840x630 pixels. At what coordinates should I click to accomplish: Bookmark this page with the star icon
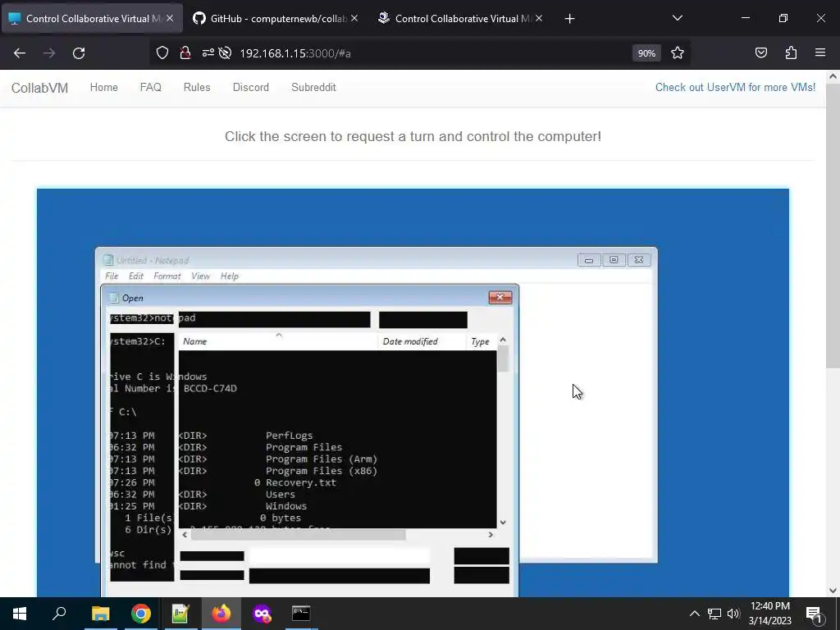tap(677, 52)
